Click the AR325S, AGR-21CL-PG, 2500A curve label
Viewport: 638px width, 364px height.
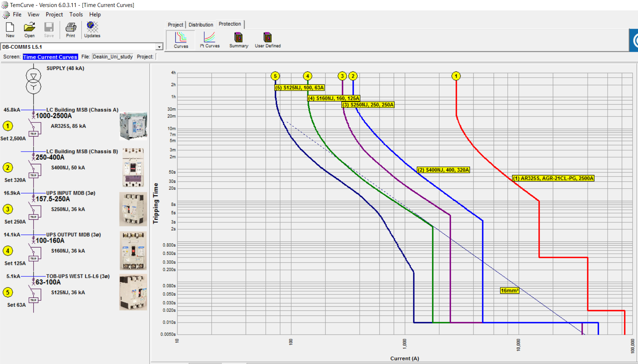pos(553,178)
